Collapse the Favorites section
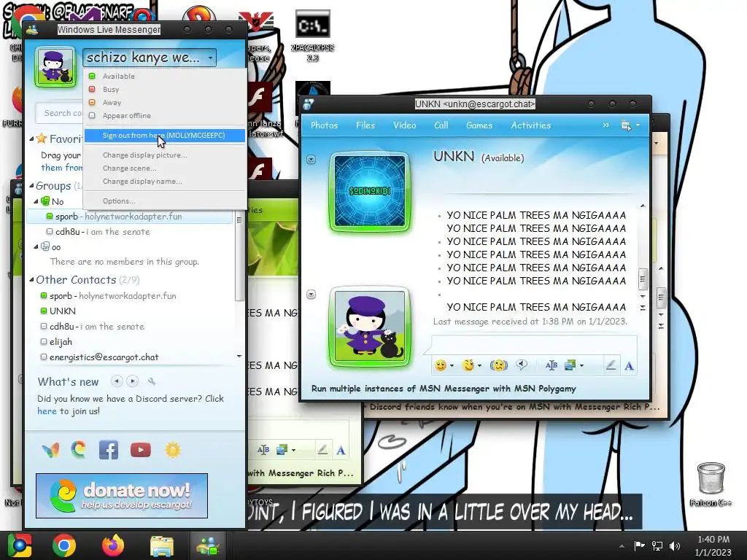 31,139
